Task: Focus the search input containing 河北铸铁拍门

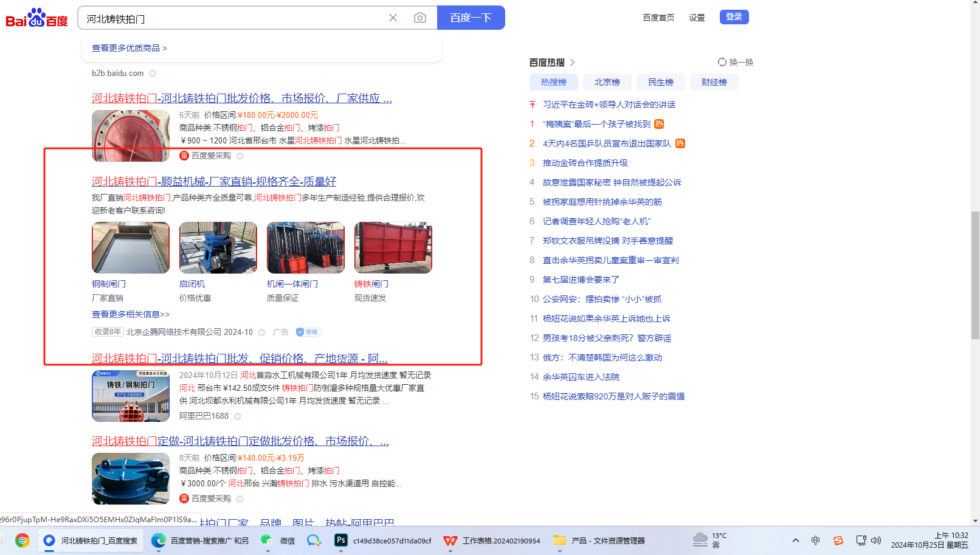Action: 234,18
